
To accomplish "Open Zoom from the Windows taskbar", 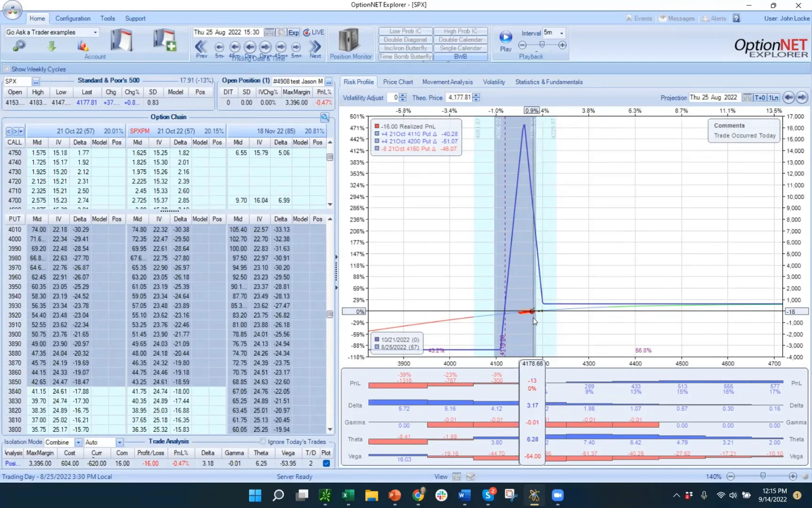I will (x=557, y=495).
